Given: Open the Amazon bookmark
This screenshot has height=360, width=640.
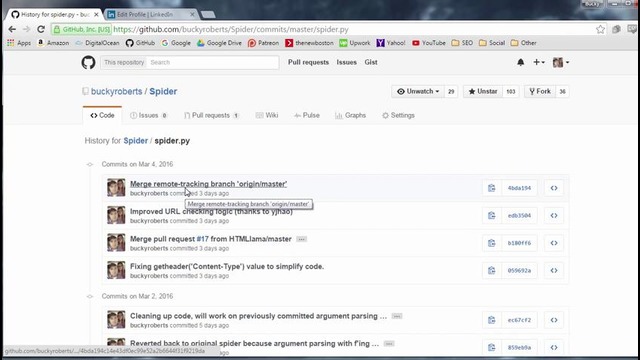Looking at the screenshot, I should [53, 43].
